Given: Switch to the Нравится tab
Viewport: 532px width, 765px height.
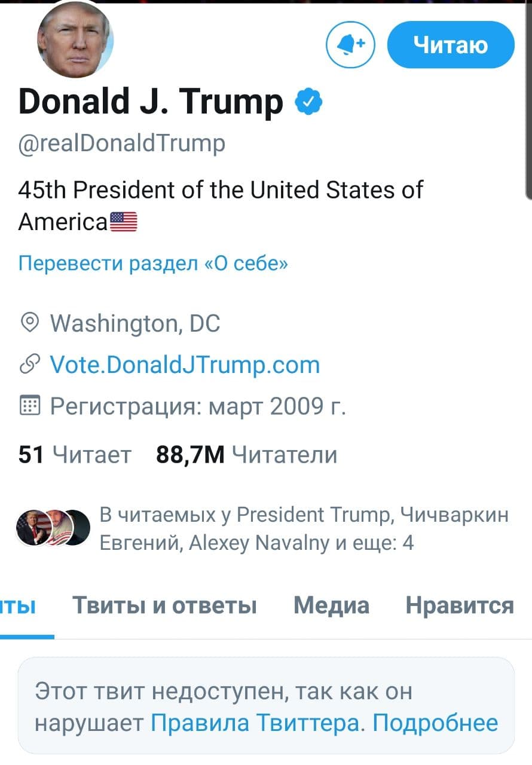Looking at the screenshot, I should (x=460, y=605).
